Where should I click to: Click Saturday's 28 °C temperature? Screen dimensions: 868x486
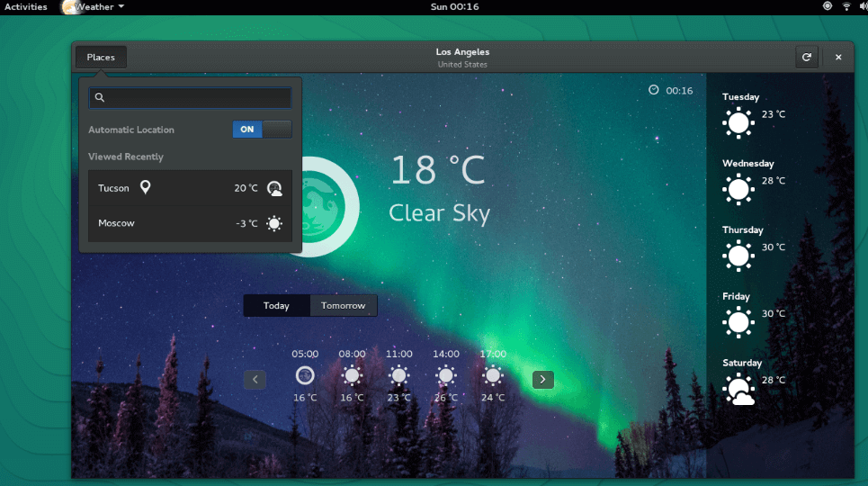tap(774, 380)
